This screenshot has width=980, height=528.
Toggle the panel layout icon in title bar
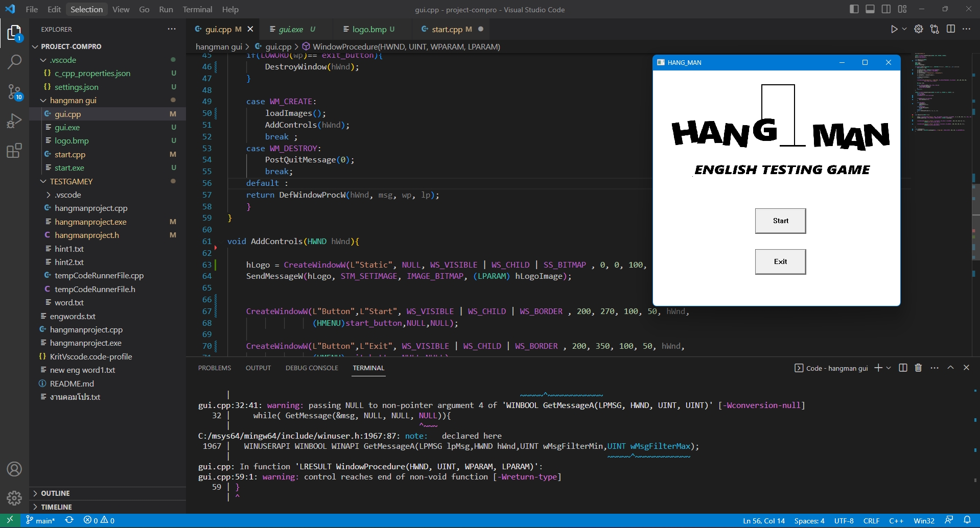coord(870,9)
